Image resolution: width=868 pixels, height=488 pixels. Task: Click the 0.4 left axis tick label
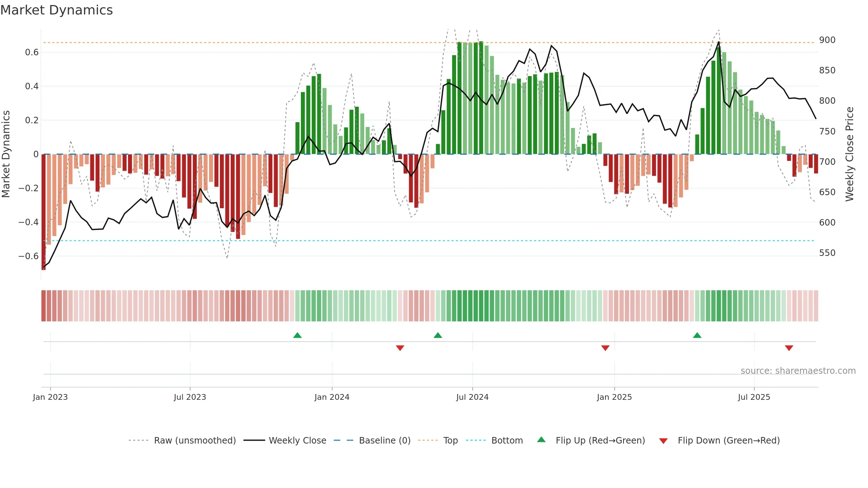(32, 86)
